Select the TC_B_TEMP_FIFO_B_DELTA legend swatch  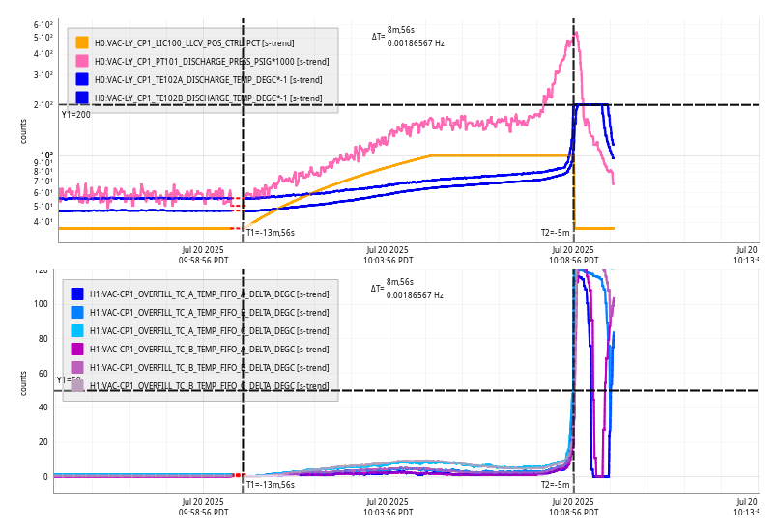point(77,367)
